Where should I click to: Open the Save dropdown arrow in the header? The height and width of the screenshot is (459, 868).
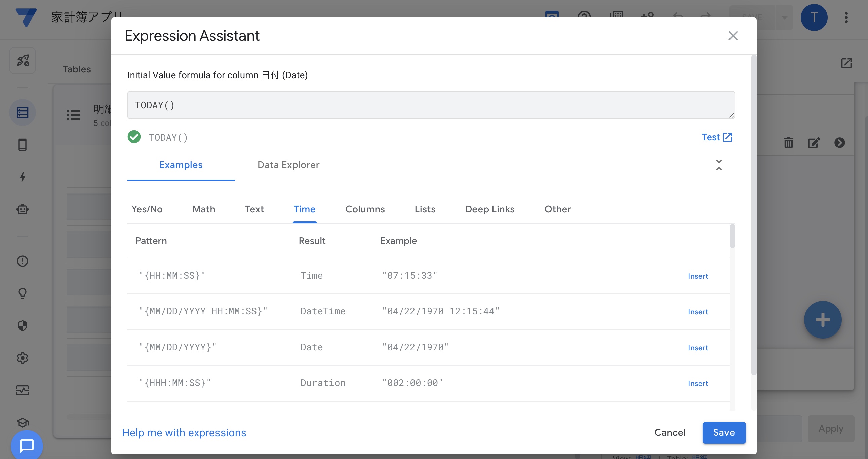tap(784, 17)
